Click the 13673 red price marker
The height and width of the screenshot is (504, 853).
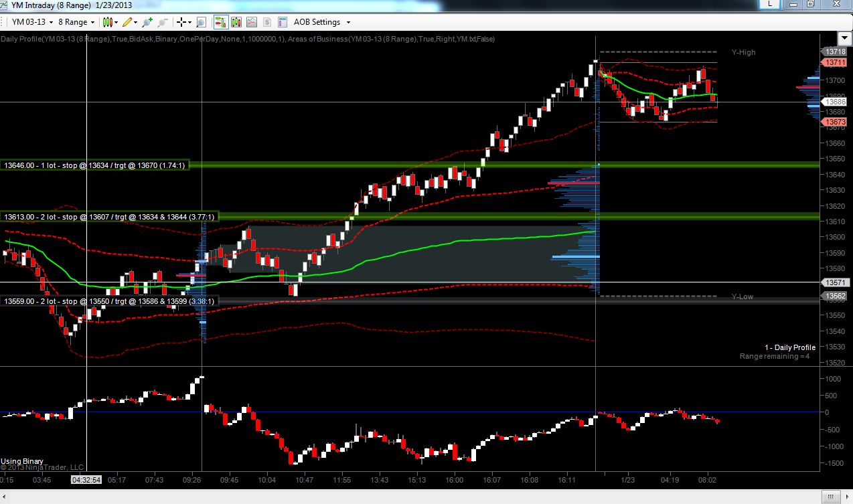834,122
